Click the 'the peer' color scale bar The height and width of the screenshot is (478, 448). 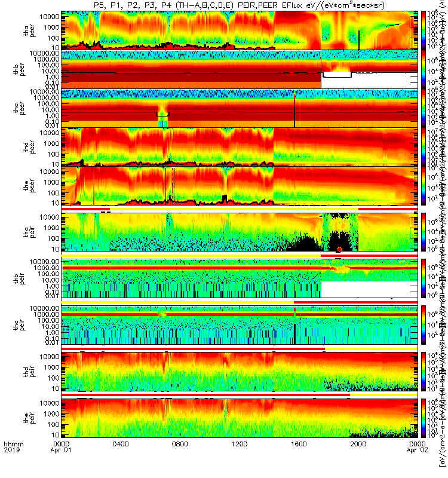pos(424,186)
